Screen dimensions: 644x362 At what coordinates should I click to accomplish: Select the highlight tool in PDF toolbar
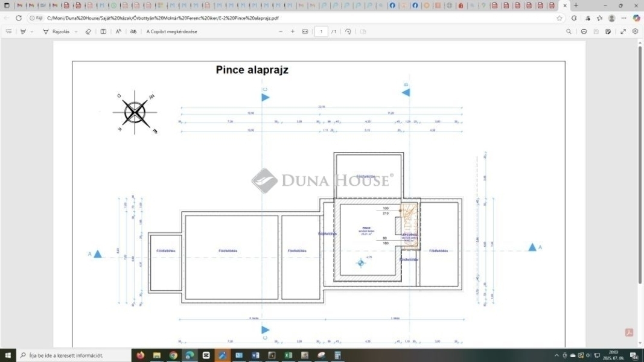[23, 31]
